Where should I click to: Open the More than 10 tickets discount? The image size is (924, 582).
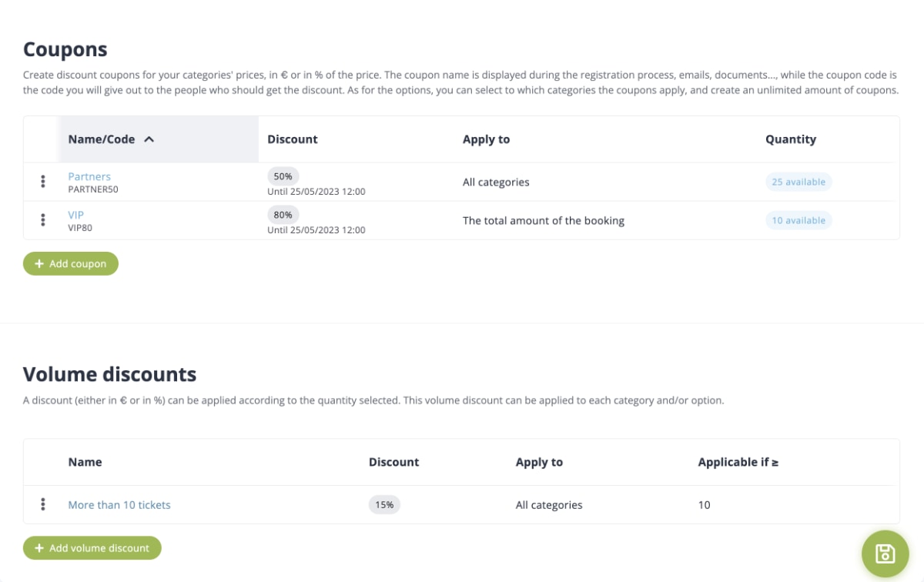pos(119,505)
